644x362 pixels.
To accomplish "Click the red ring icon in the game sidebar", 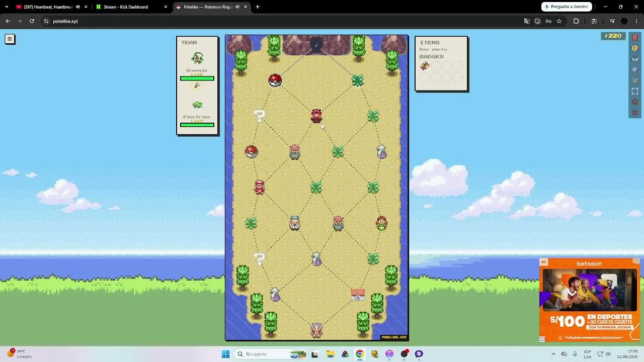I will click(635, 102).
